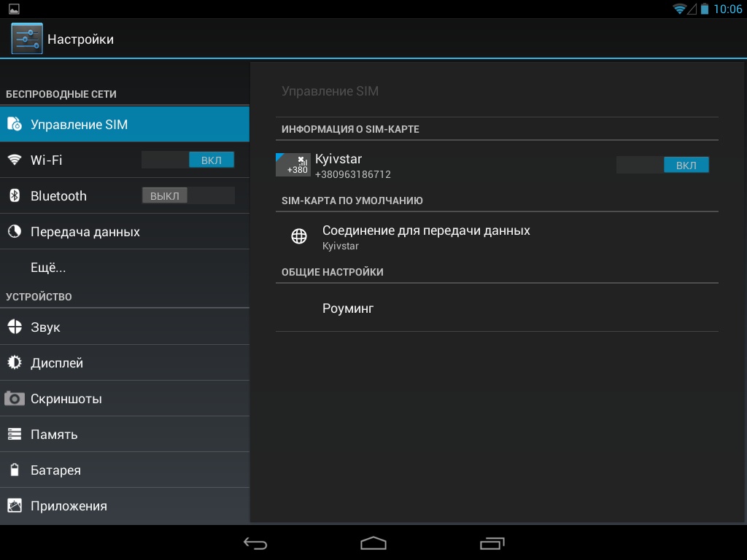Click the SIM management icon in sidebar
The width and height of the screenshot is (747, 560).
click(15, 125)
